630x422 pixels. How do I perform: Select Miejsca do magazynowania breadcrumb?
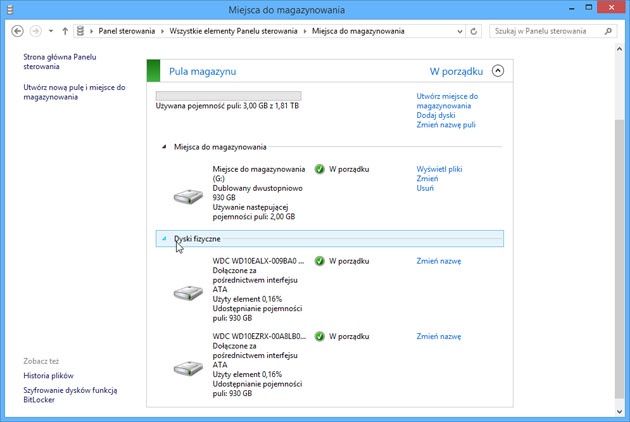[358, 31]
